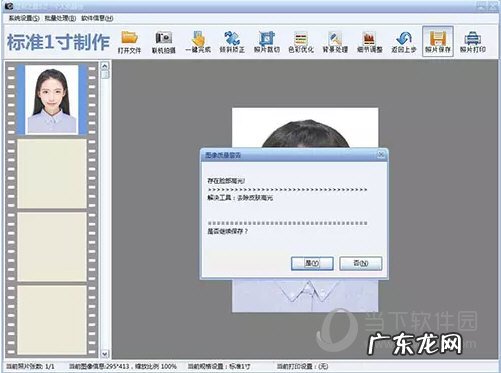Start tethered capture with 联机拍摄 icon

click(x=164, y=42)
